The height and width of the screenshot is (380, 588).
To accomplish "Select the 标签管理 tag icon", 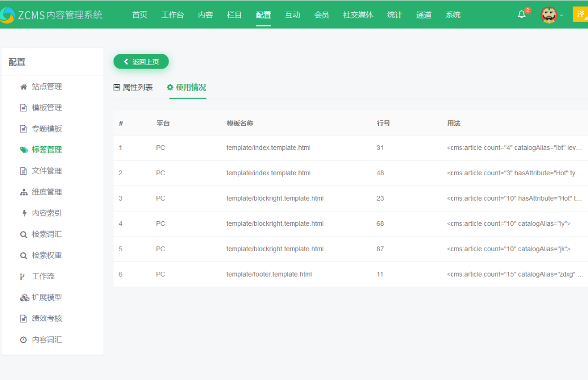I will click(x=23, y=149).
